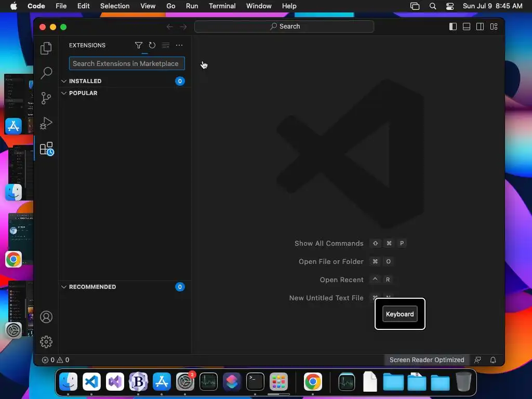Open the Help menu
This screenshot has height=399, width=532.
point(289,6)
